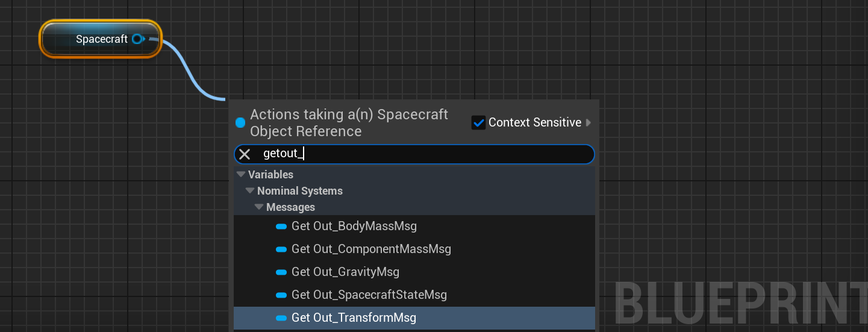The height and width of the screenshot is (332, 868).
Task: Choose the Get Out_TransformMsg action
Action: point(354,318)
